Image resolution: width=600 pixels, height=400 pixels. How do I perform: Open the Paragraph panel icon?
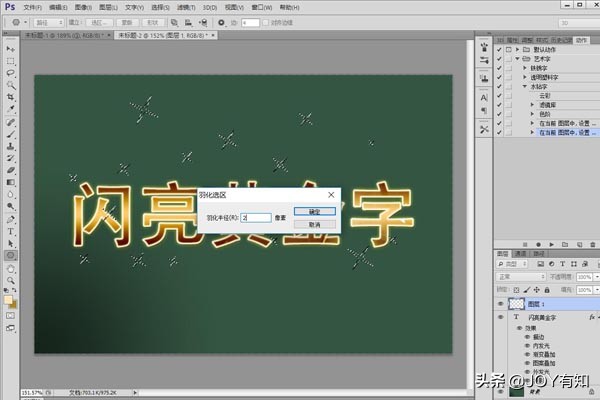click(484, 111)
